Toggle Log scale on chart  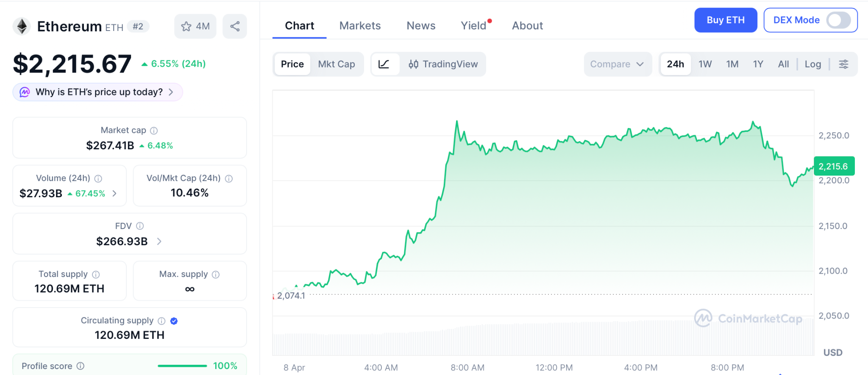(812, 64)
